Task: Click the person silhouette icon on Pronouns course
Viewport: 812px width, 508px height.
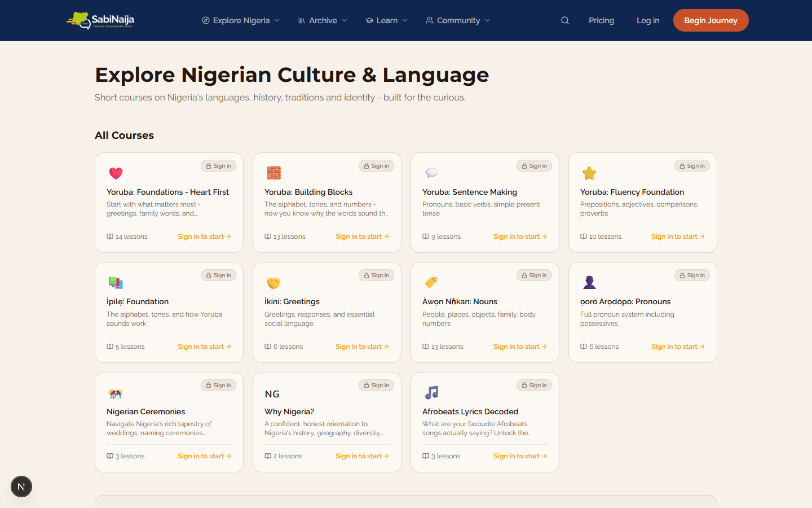Action: [590, 282]
